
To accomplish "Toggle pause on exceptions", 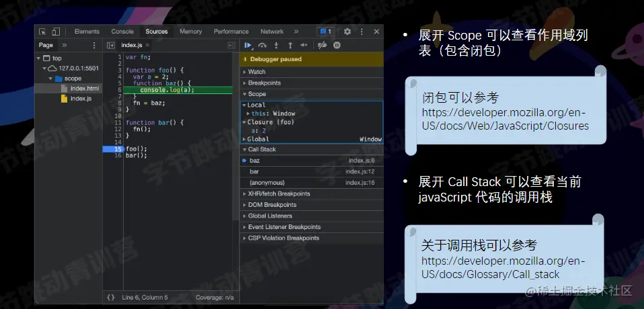I will click(337, 45).
